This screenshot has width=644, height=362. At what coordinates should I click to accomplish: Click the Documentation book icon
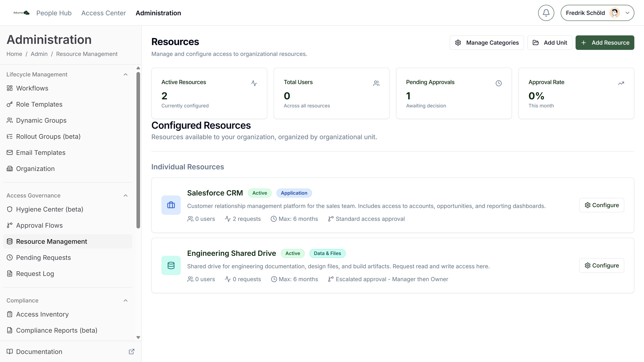click(9, 352)
